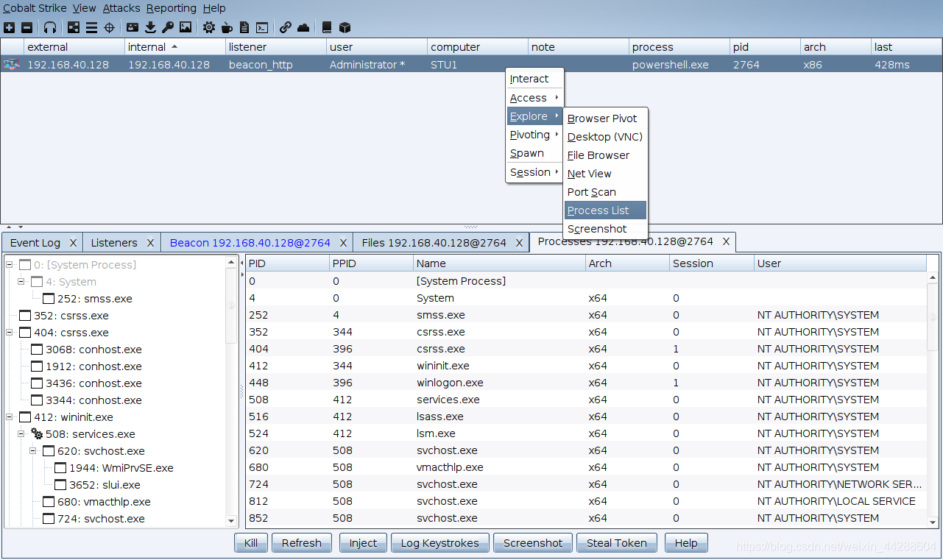Click the document macro icon in toolbar
Screen dimensions: 943x560
[x=244, y=28]
